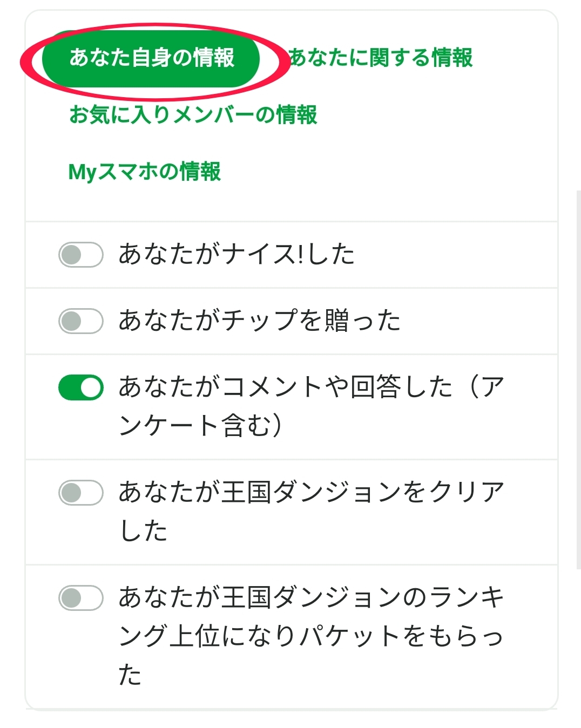Enable the 王国ダンジョンのランキング上位 packet toggle

(x=81, y=598)
